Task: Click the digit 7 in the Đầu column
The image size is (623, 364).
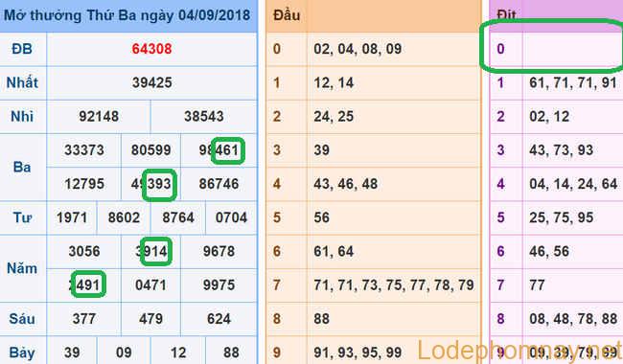Action: 277,285
